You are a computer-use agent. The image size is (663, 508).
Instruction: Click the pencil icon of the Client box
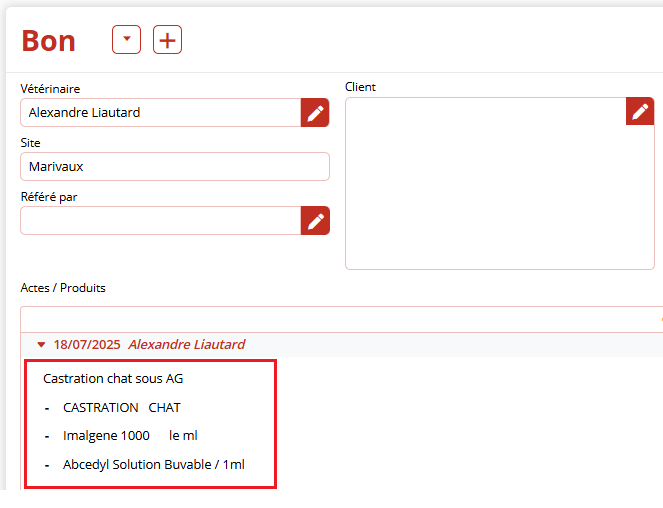click(x=640, y=111)
